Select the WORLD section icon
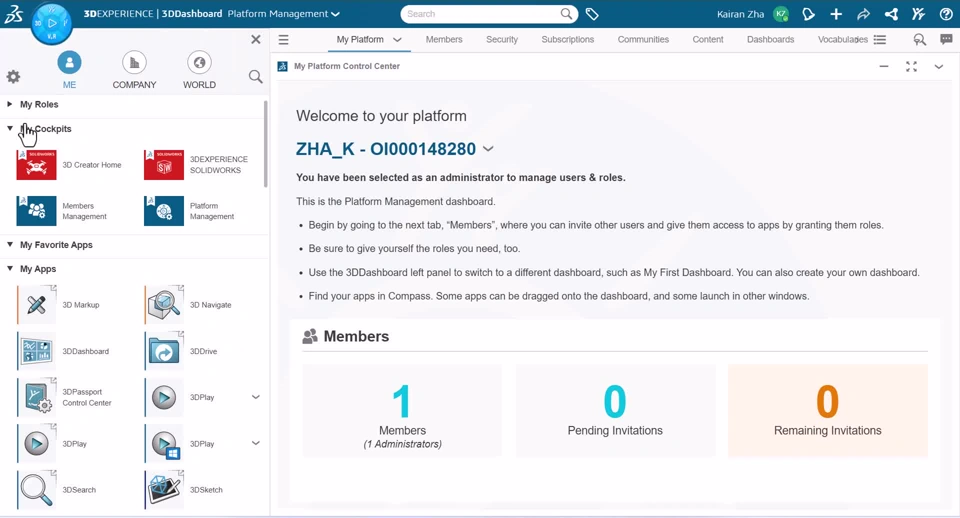 pos(199,62)
